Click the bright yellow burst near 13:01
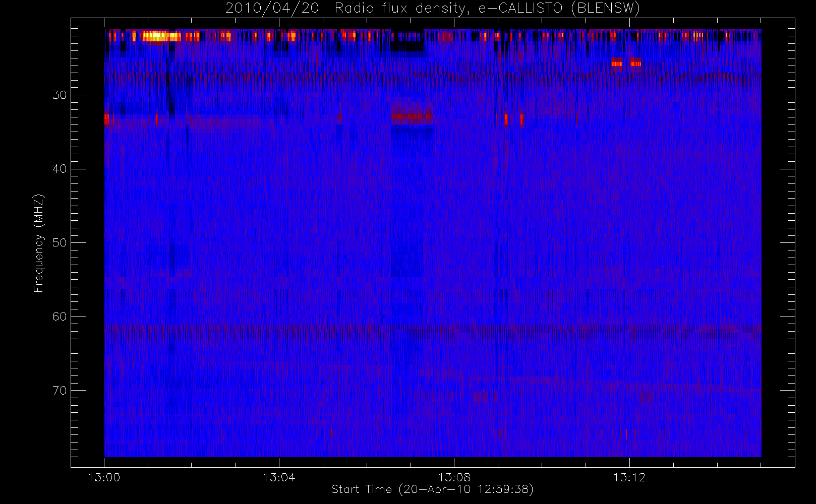The width and height of the screenshot is (816, 504). click(x=161, y=36)
